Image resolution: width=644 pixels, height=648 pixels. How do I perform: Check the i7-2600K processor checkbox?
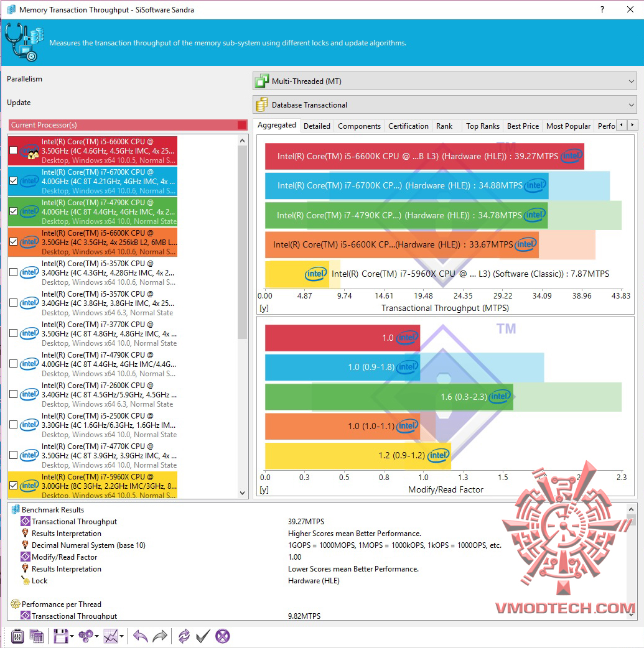coord(13,394)
